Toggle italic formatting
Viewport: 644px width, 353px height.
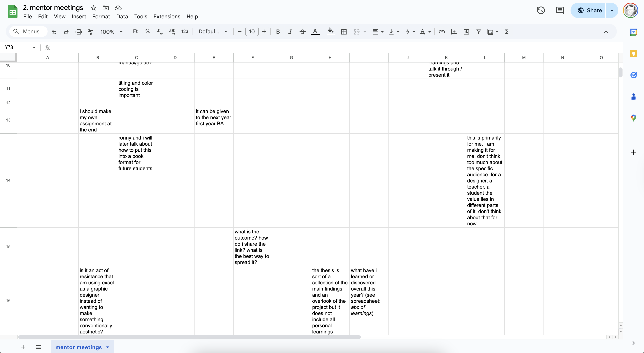(290, 32)
